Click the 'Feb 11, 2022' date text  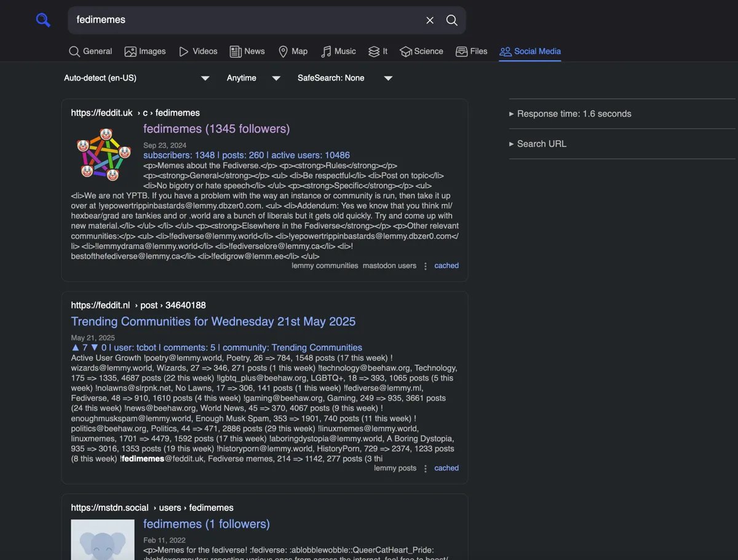click(x=164, y=541)
